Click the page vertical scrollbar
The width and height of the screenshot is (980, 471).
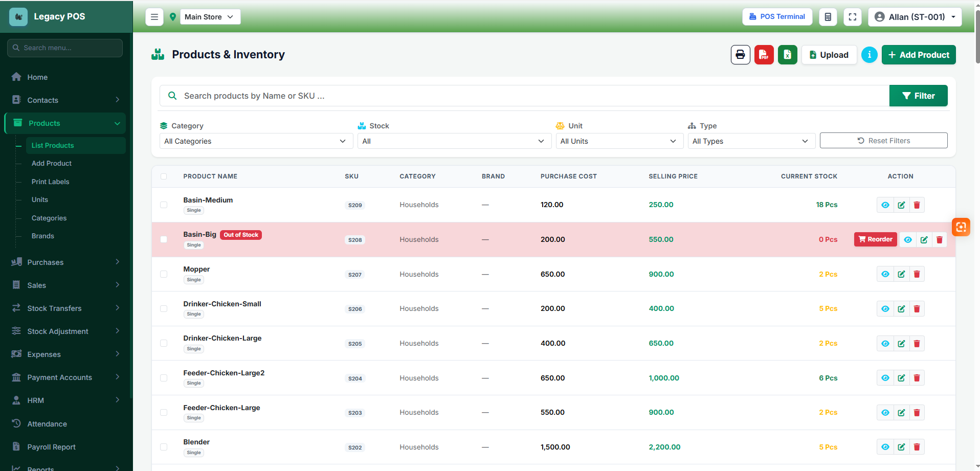click(x=977, y=36)
